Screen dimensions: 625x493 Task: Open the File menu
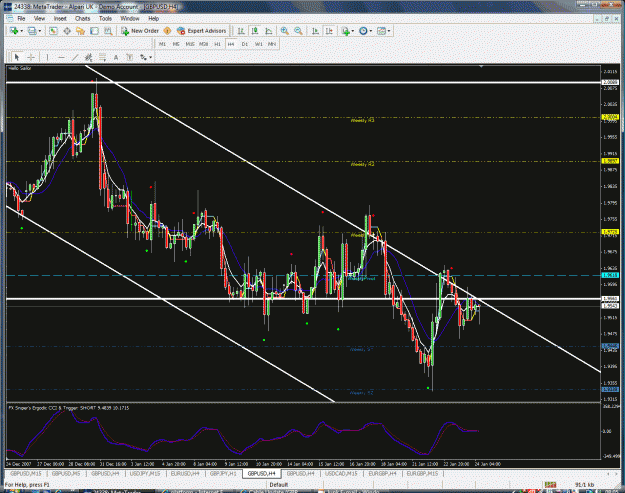pos(21,19)
